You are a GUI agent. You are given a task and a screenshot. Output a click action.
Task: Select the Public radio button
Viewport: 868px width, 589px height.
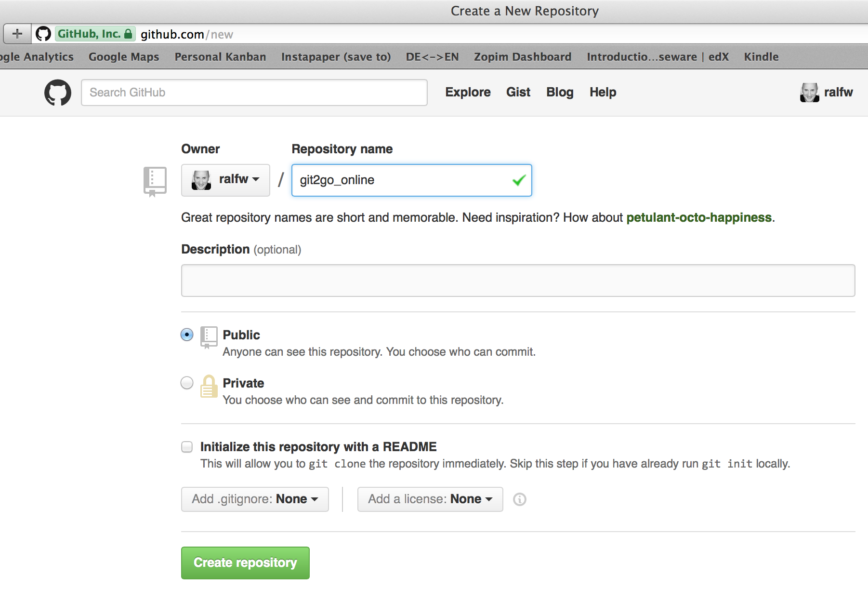pos(187,335)
